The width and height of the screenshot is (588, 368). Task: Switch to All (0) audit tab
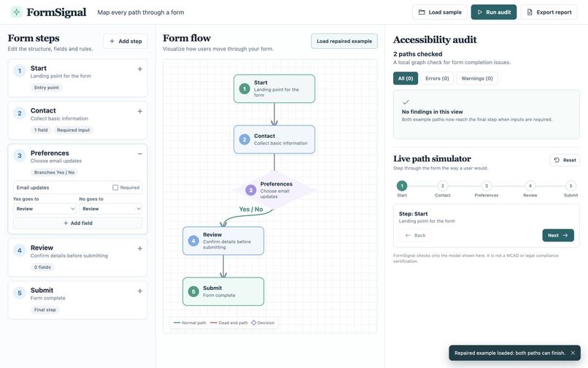[406, 78]
